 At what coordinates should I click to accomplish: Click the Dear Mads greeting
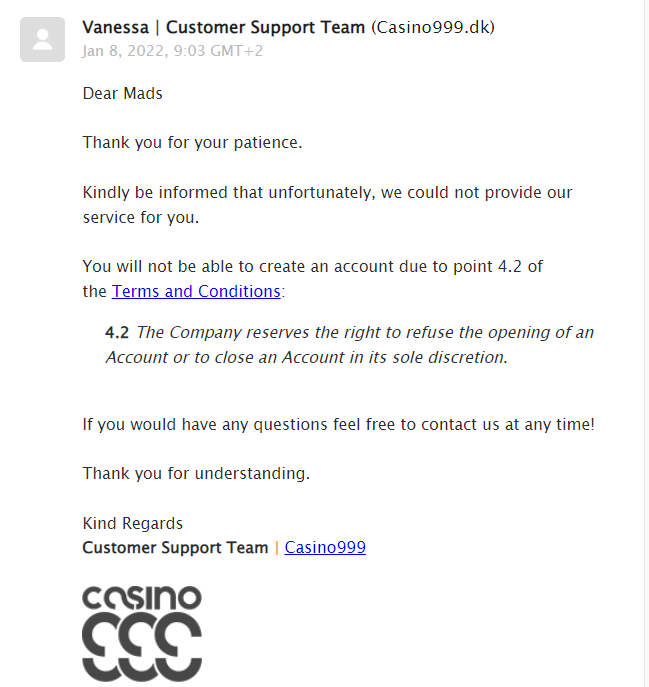[x=123, y=93]
